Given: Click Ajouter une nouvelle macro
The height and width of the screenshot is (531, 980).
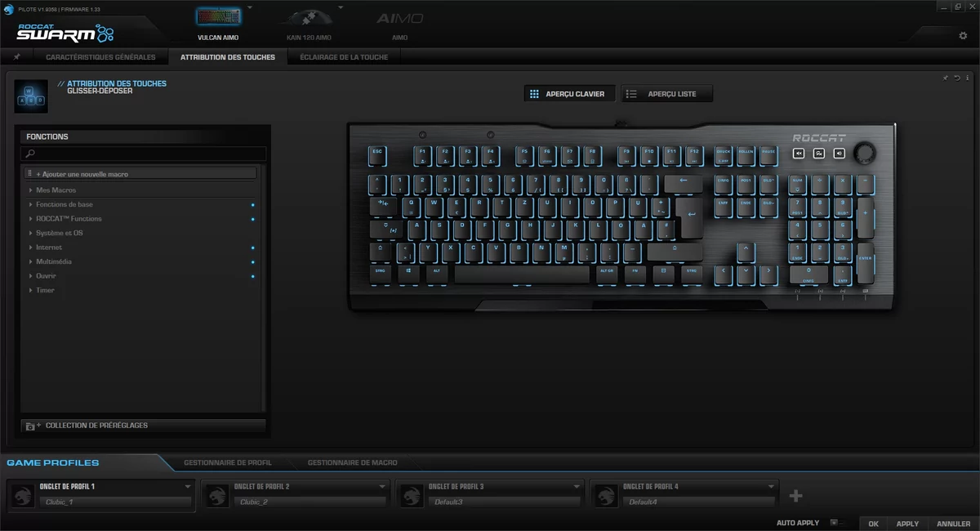Looking at the screenshot, I should click(140, 174).
